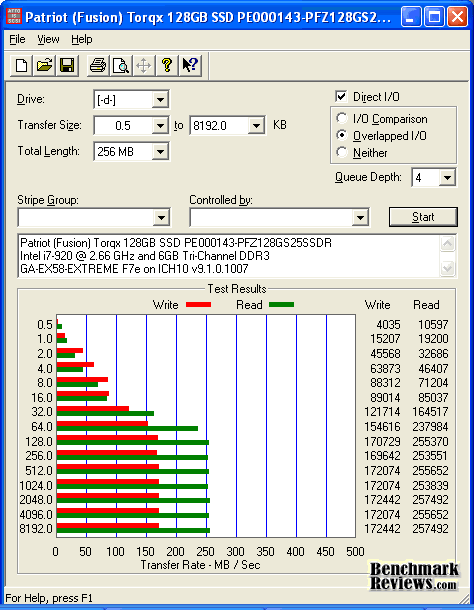
Task: Select the I/O Comparison radio button
Action: (342, 118)
